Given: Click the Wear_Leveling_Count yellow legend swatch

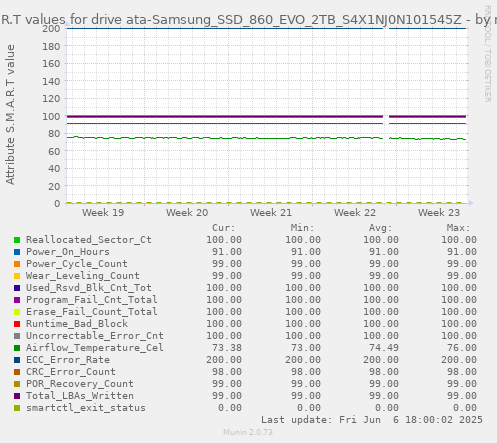Looking at the screenshot, I should click(17, 276).
